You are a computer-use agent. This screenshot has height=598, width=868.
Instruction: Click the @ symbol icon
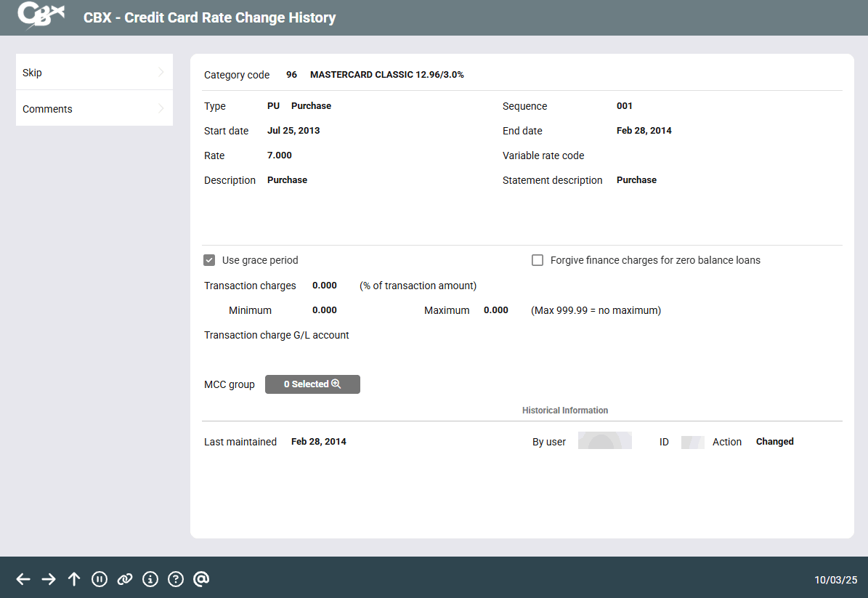coord(201,579)
